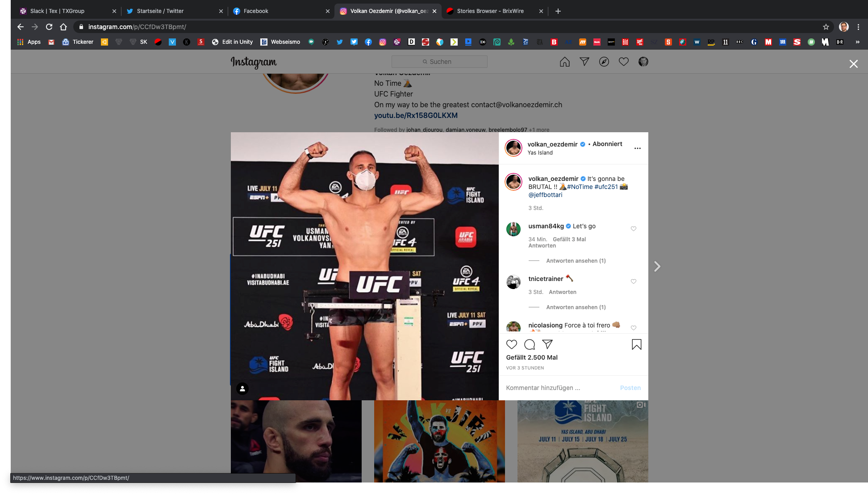Open the activity heart icon in header
Image resolution: width=868 pixels, height=495 pixels.
point(623,62)
